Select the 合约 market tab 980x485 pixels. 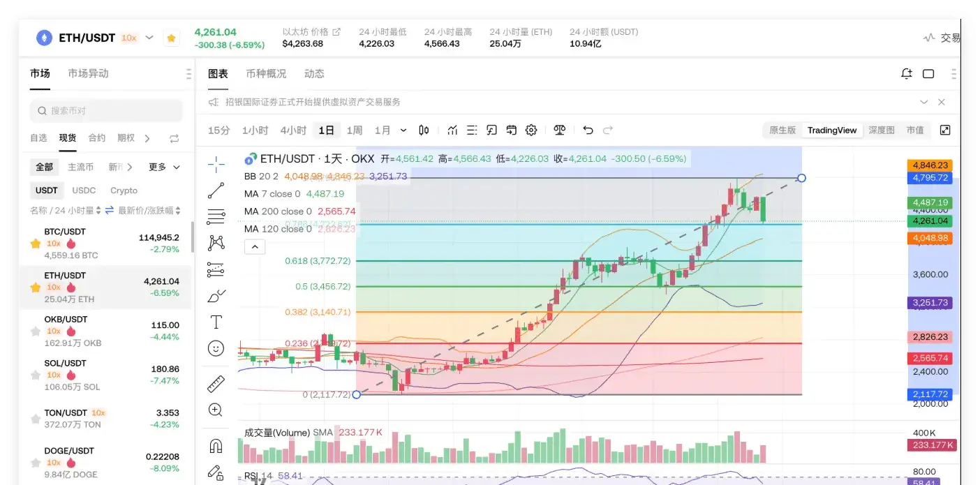tap(97, 137)
